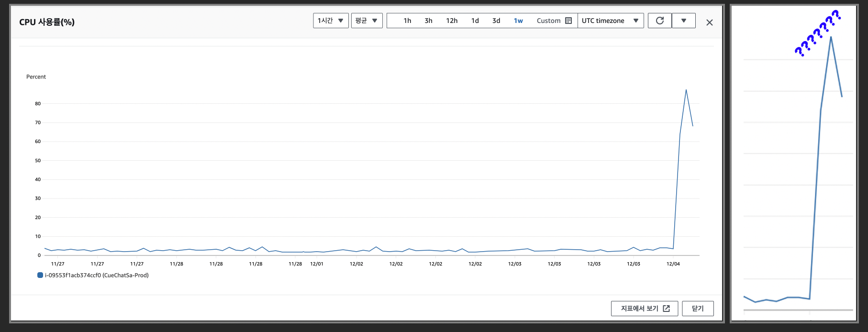Select the 3h time range
The width and height of the screenshot is (868, 332).
[428, 21]
